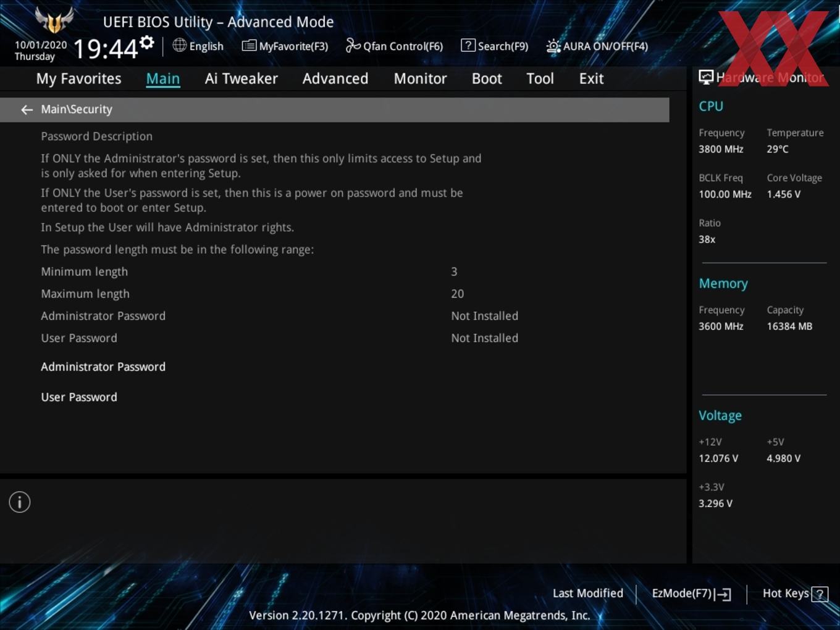
Task: Click the User Password Not Installed status
Action: click(x=484, y=338)
